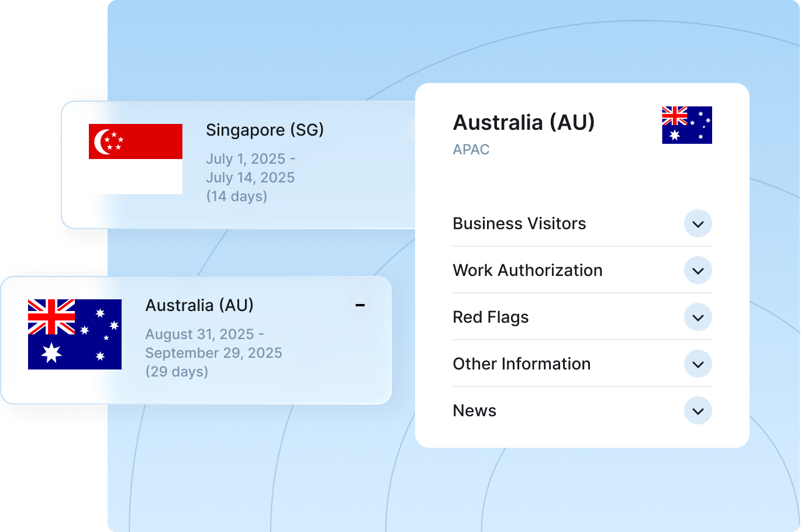Click the Australia flag in the trip card
This screenshot has width=801, height=532.
pyautogui.click(x=75, y=334)
